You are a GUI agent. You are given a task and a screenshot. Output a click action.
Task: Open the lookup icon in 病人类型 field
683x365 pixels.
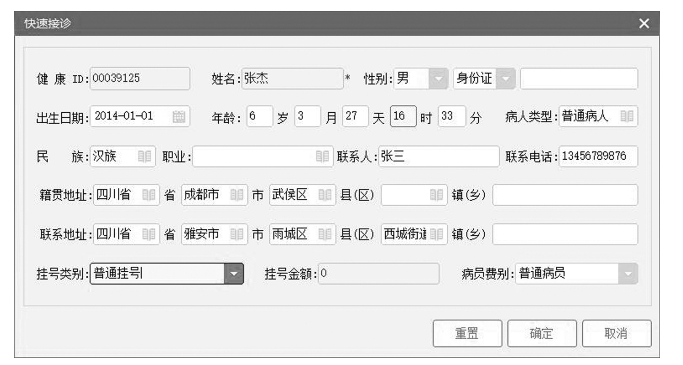tap(626, 116)
